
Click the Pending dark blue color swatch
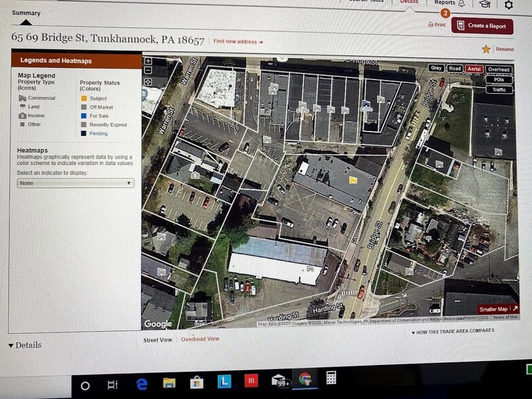[84, 134]
